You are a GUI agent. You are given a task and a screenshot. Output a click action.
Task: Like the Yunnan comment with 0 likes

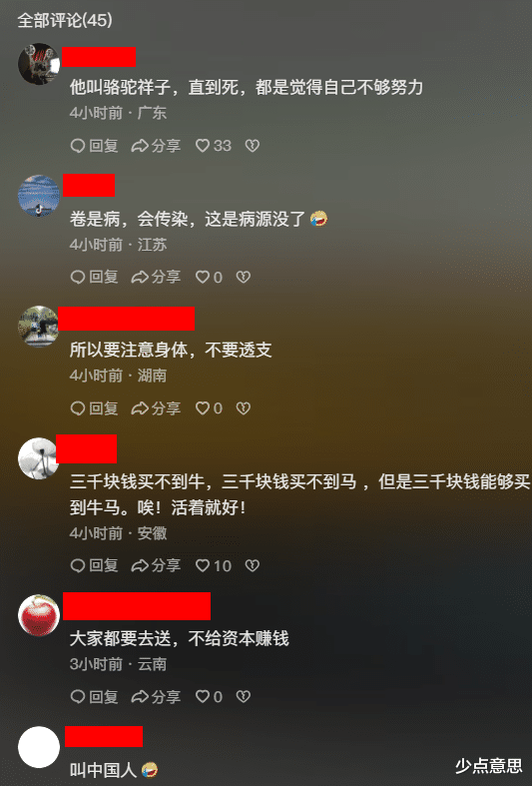(209, 697)
